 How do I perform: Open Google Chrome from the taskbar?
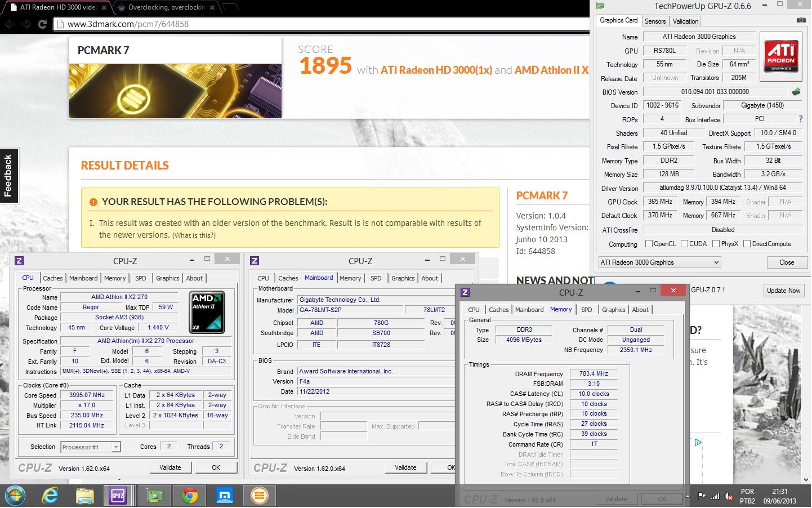pos(190,496)
